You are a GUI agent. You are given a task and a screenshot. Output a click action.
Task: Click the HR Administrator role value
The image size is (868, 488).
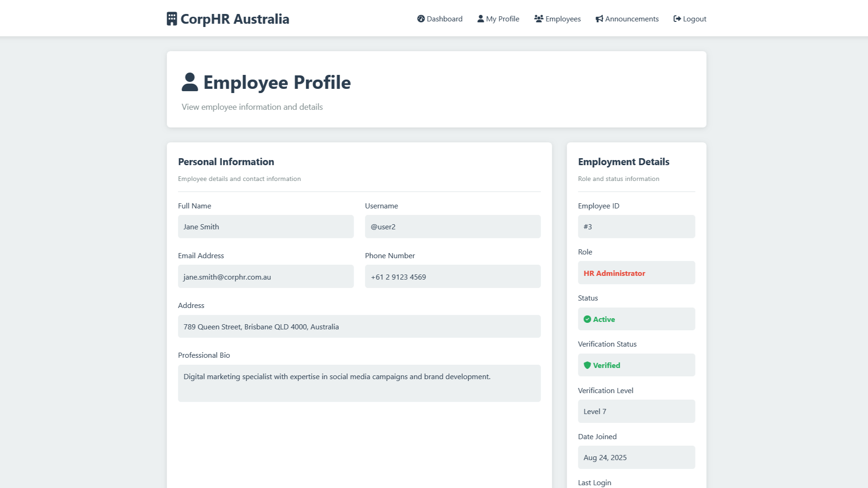point(614,273)
